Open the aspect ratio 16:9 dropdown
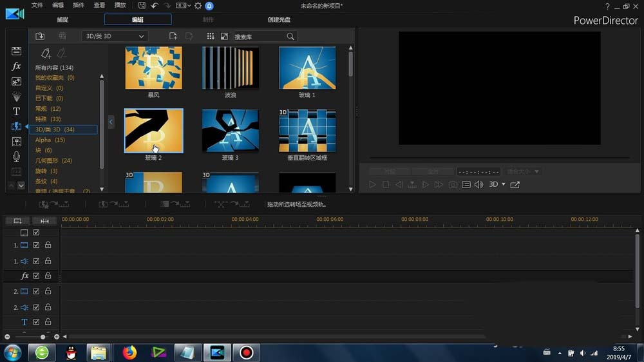 click(183, 5)
